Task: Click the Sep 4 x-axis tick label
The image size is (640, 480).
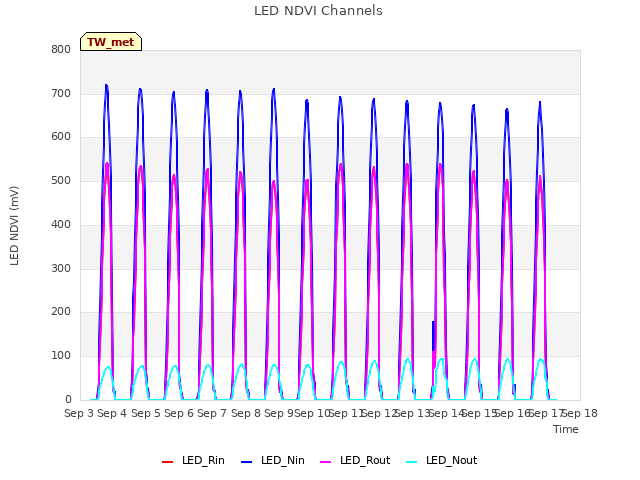Action: tap(112, 413)
